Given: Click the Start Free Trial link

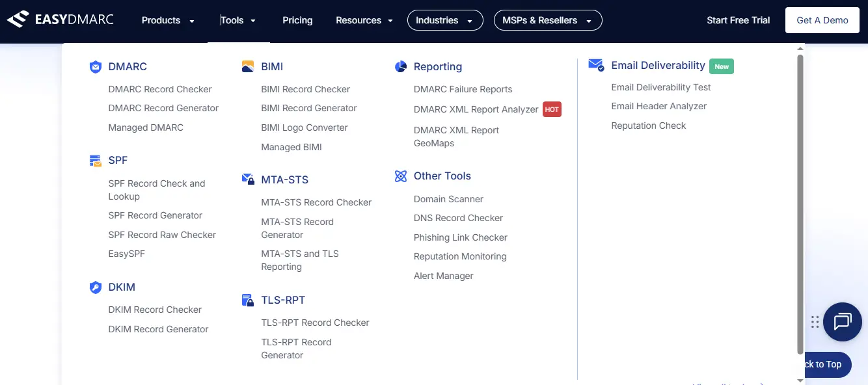Looking at the screenshot, I should pyautogui.click(x=738, y=20).
